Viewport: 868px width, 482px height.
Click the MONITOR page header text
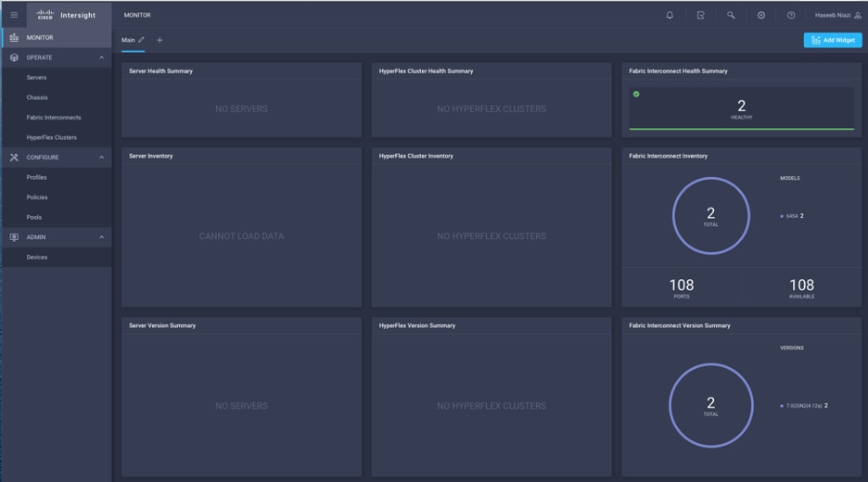click(137, 15)
